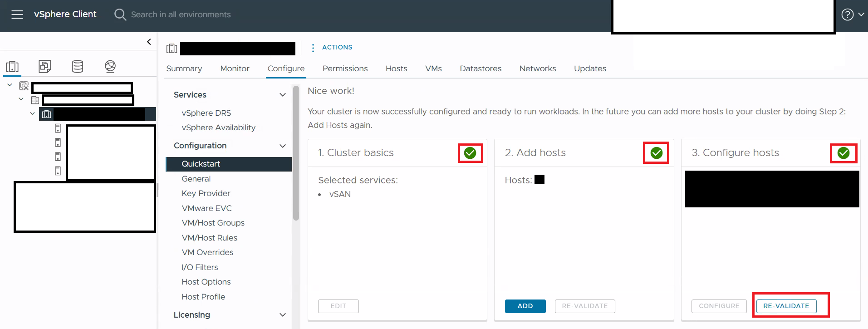Image resolution: width=868 pixels, height=329 pixels.
Task: Switch to the VMs tab
Action: pos(434,69)
